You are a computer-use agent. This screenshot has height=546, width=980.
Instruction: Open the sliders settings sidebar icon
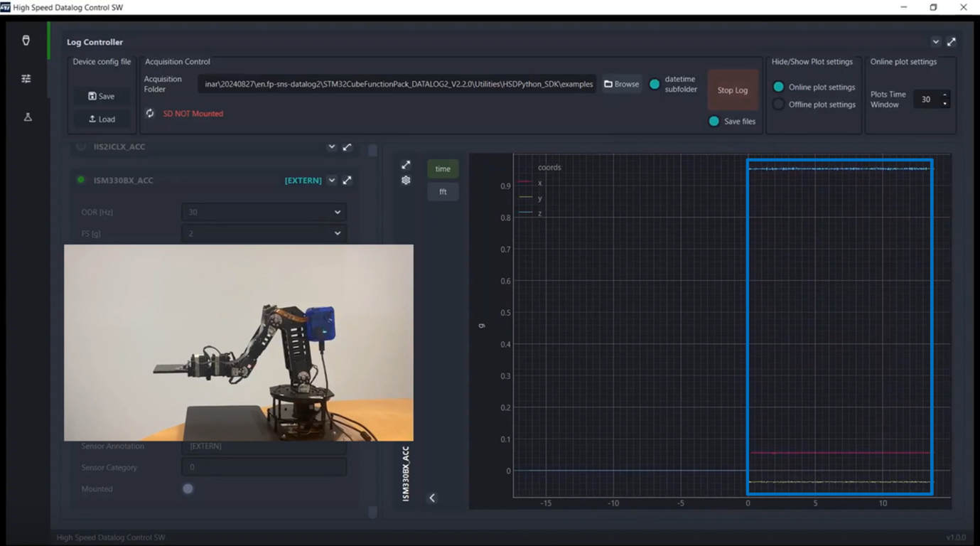click(x=26, y=79)
